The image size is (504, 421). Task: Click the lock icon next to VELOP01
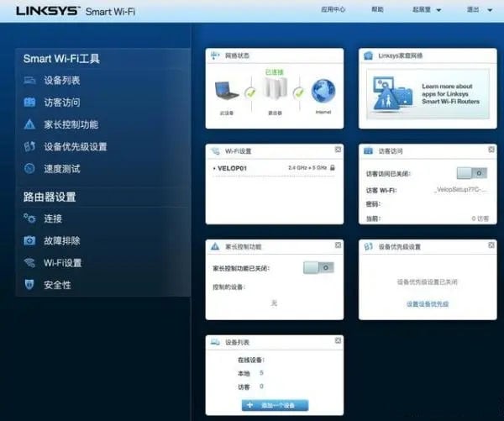click(333, 167)
